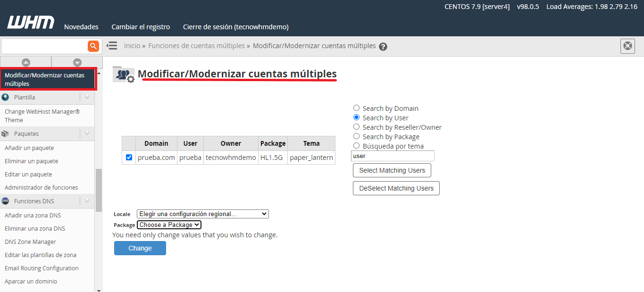Image resolution: width=644 pixels, height=292 pixels.
Task: Open the Locale regional configuration dropdown
Action: (202, 214)
